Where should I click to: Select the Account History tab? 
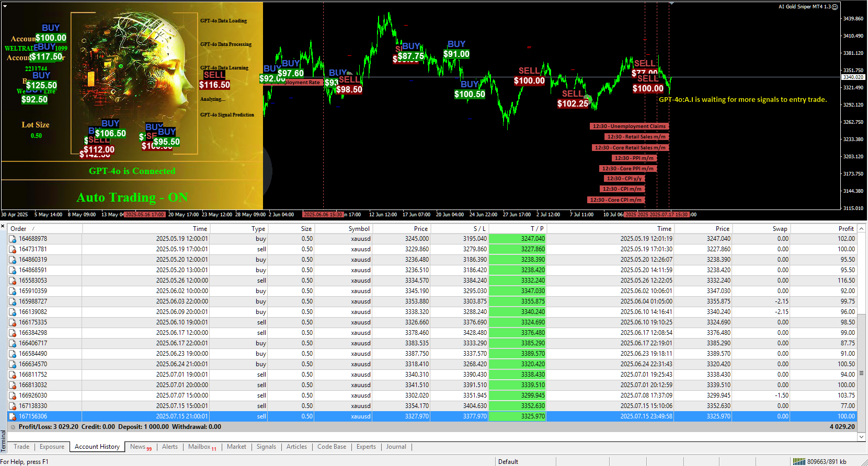click(97, 447)
